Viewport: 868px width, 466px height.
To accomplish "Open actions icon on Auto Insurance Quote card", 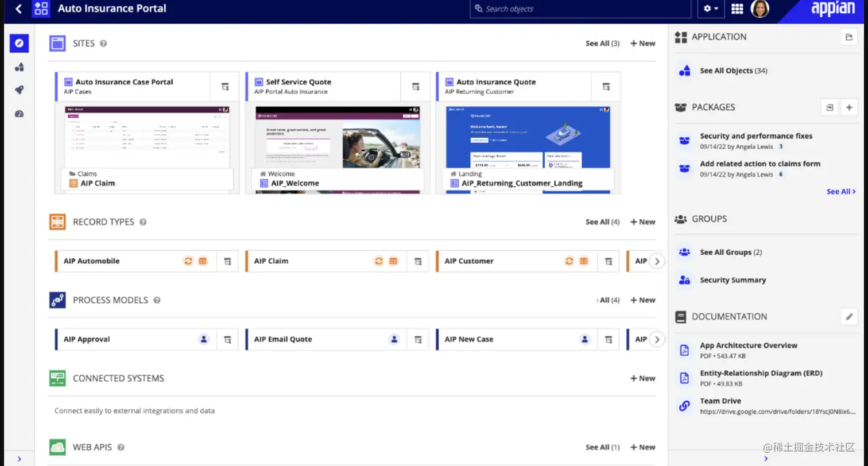I will click(x=606, y=87).
